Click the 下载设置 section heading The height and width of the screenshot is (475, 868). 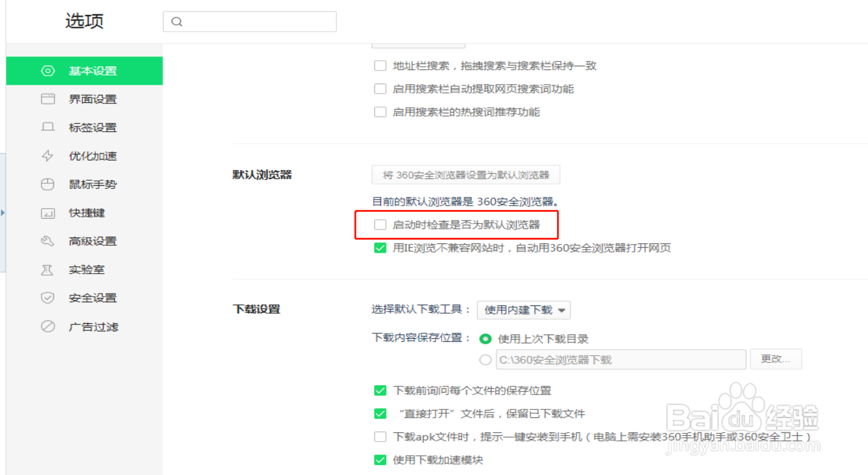click(256, 308)
